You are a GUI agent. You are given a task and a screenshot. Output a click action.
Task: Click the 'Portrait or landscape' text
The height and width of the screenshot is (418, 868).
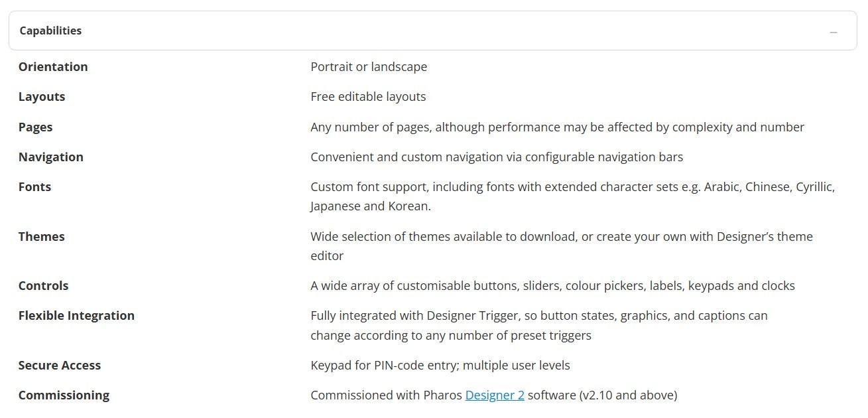(369, 67)
